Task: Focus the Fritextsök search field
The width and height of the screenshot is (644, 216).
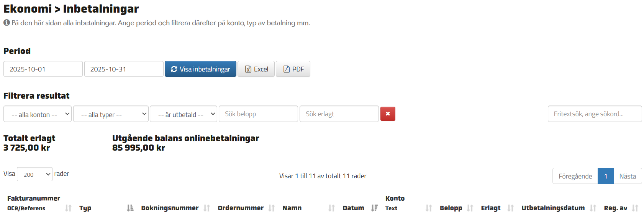Action: (x=594, y=114)
